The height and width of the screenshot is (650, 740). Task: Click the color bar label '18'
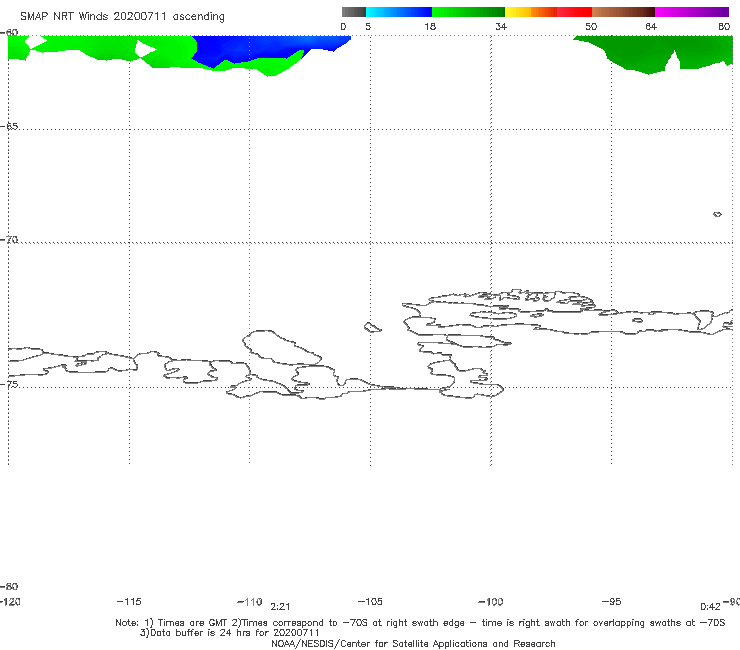[430, 26]
